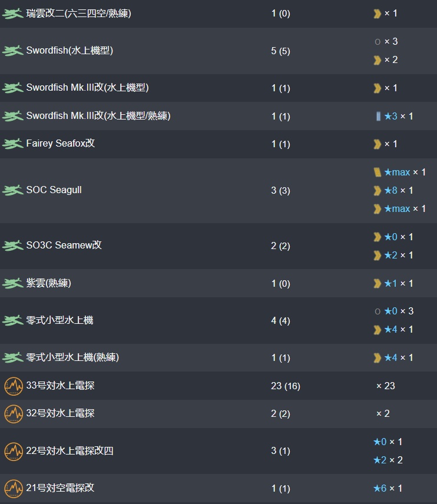This screenshot has height=504, width=437.
Task: Click gold chevron proficiency icon for Swordfish Mk.III改(水上機型)
Action: pyautogui.click(x=377, y=88)
